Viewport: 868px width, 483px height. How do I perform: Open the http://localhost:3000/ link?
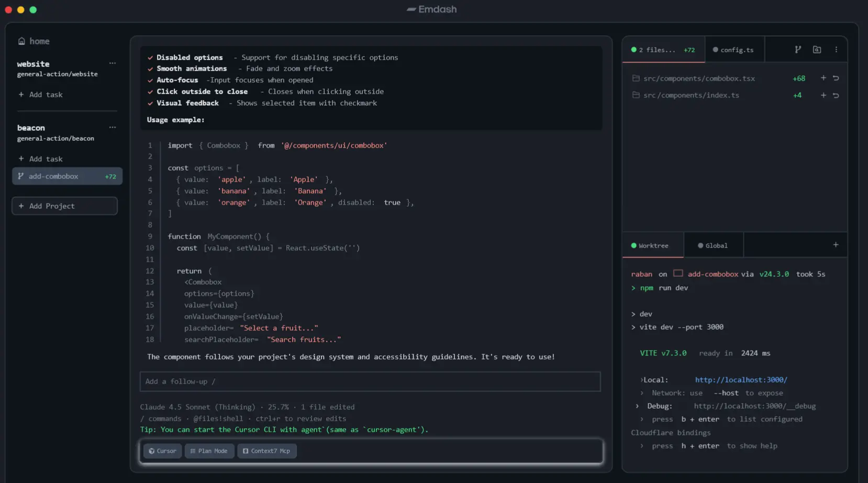pyautogui.click(x=741, y=379)
